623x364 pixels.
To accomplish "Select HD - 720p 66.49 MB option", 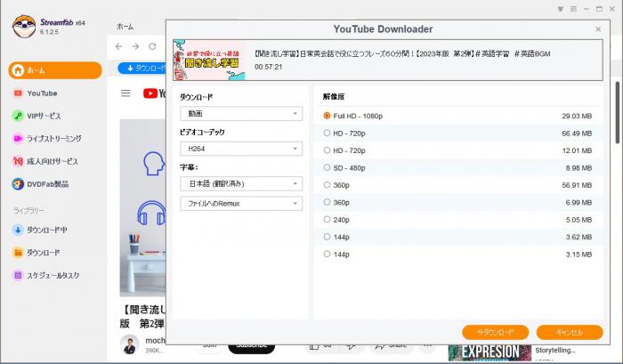I will click(x=458, y=133).
